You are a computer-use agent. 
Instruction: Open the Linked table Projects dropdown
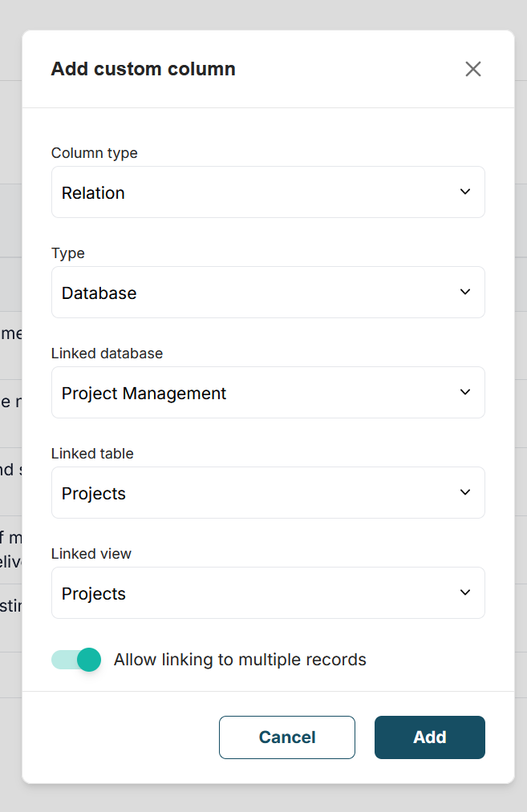(257, 493)
